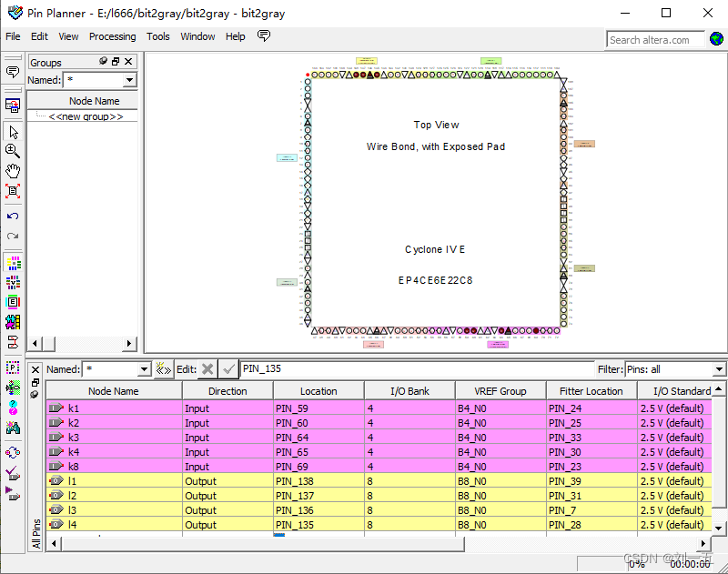Click the 'P' pin legend icon
Screen dimensions: 728x574
pos(13,368)
